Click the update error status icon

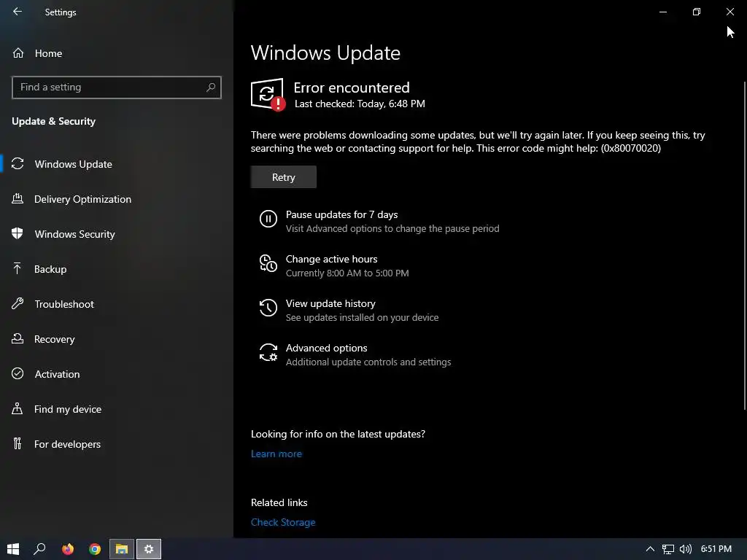tap(268, 94)
